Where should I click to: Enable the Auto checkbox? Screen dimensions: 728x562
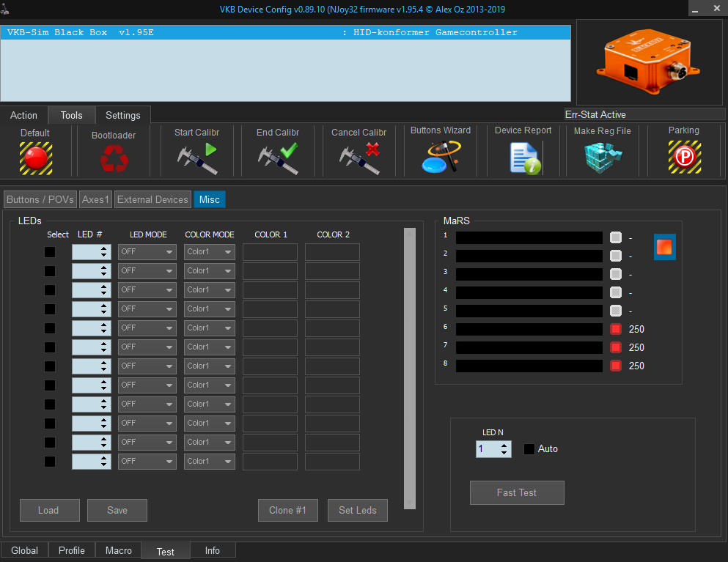(x=529, y=448)
